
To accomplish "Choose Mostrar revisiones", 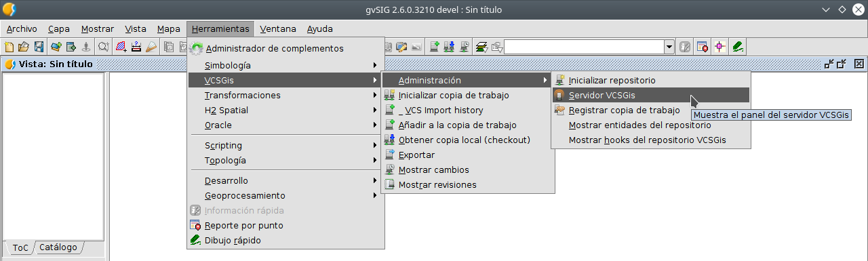I will pos(468,185).
